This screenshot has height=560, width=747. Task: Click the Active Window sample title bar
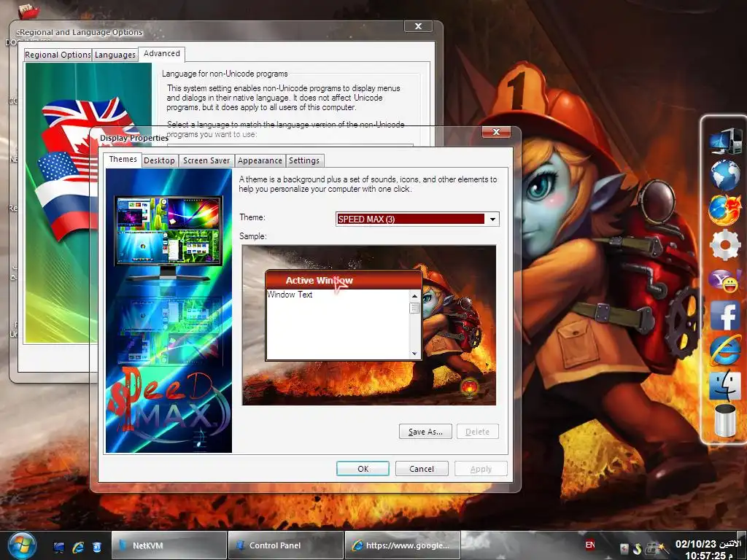point(344,280)
